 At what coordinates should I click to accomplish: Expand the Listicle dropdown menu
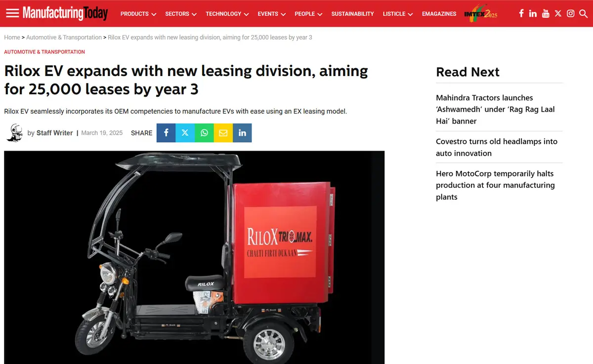[398, 14]
